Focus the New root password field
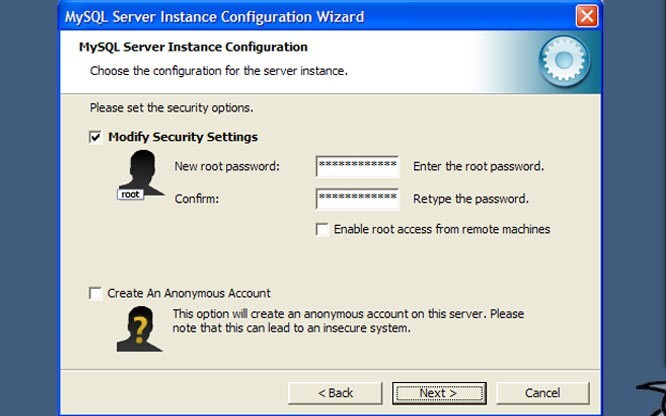This screenshot has height=416, width=666. point(357,166)
